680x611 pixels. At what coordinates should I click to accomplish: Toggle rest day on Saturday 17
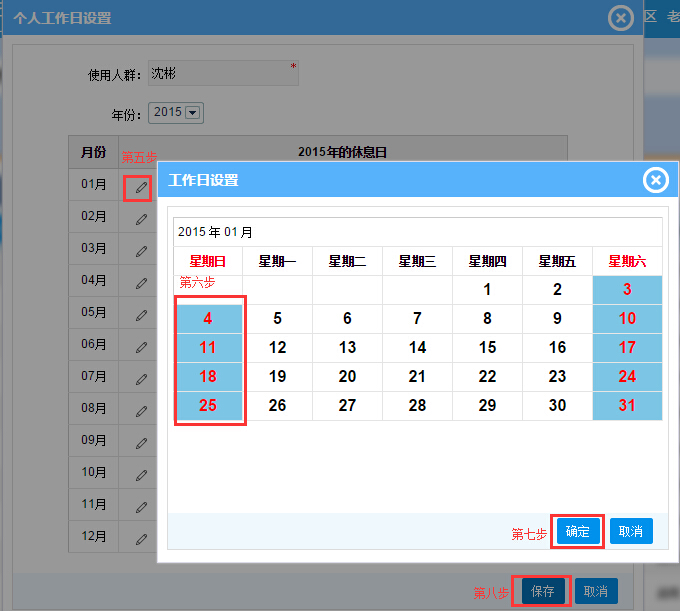click(x=628, y=348)
